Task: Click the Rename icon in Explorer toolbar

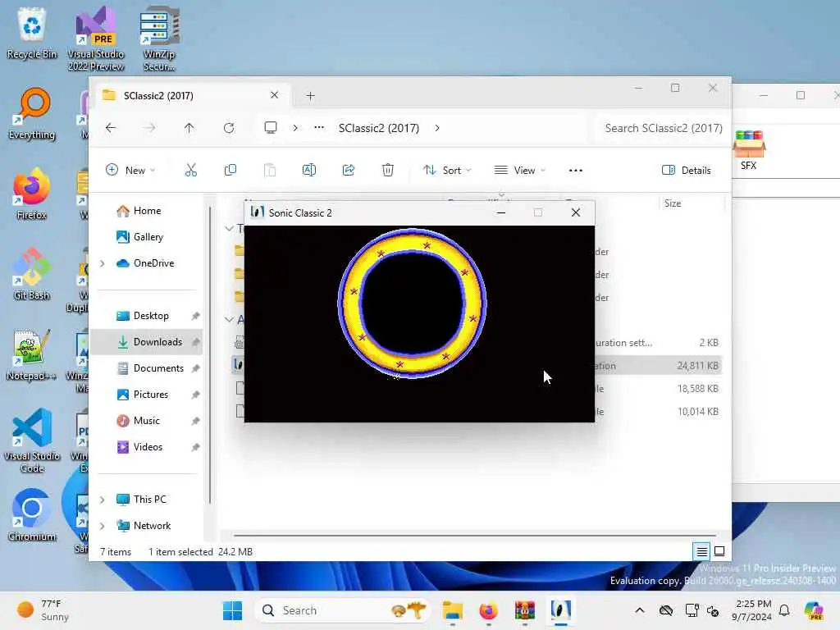Action: (x=309, y=171)
